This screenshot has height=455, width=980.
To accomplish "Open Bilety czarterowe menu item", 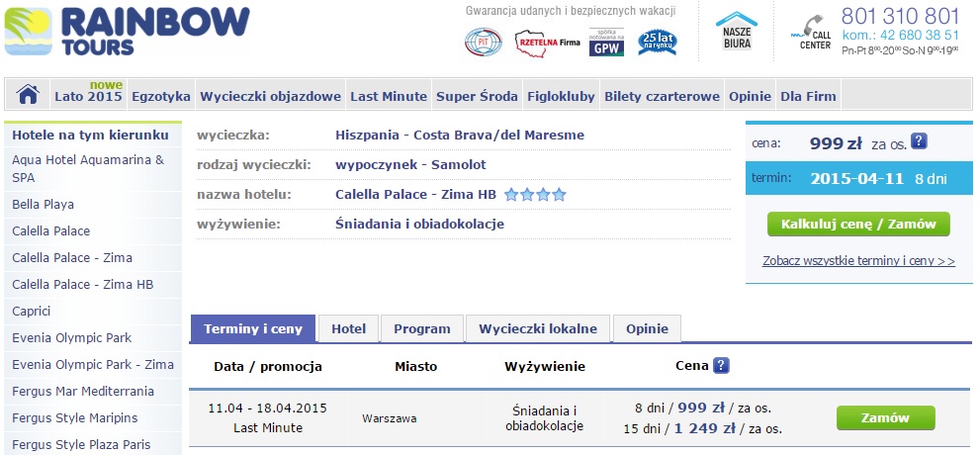I will (662, 96).
